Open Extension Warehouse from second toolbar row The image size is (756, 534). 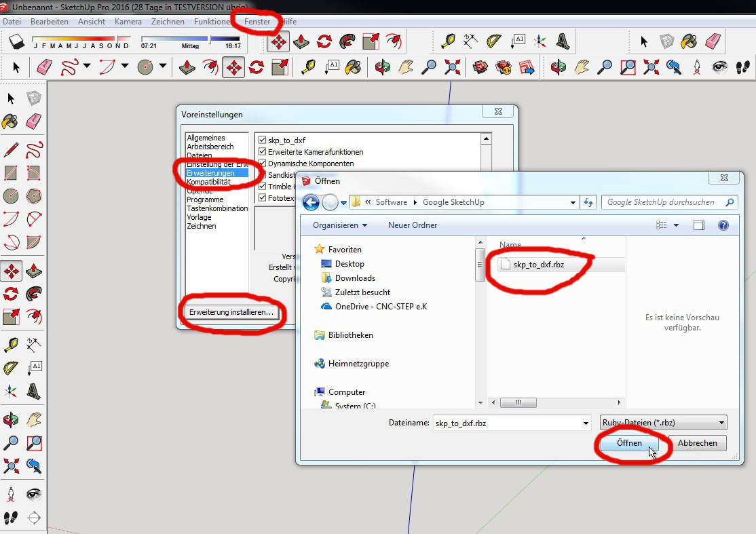pos(504,67)
